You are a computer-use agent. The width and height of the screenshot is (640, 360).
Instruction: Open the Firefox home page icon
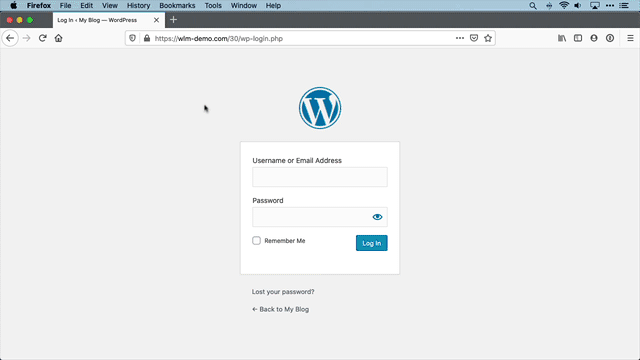click(58, 38)
